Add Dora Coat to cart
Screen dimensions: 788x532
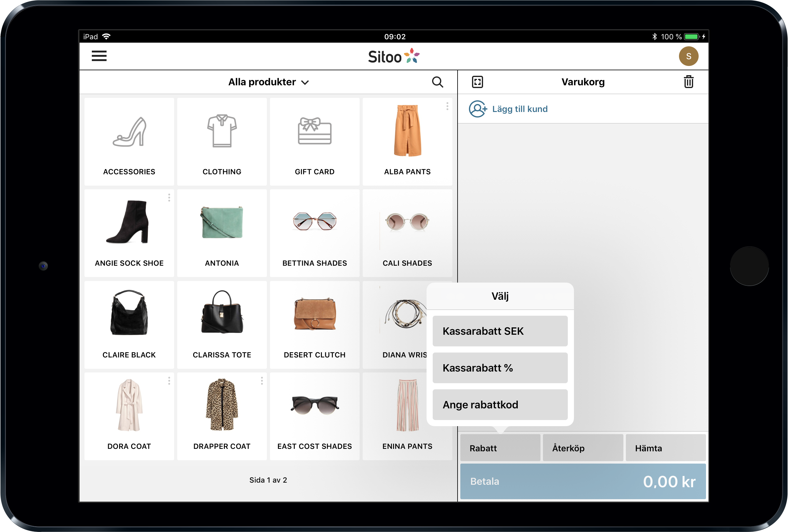129,416
